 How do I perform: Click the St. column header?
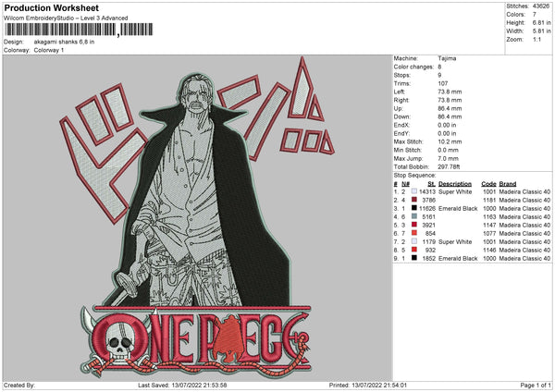click(431, 183)
